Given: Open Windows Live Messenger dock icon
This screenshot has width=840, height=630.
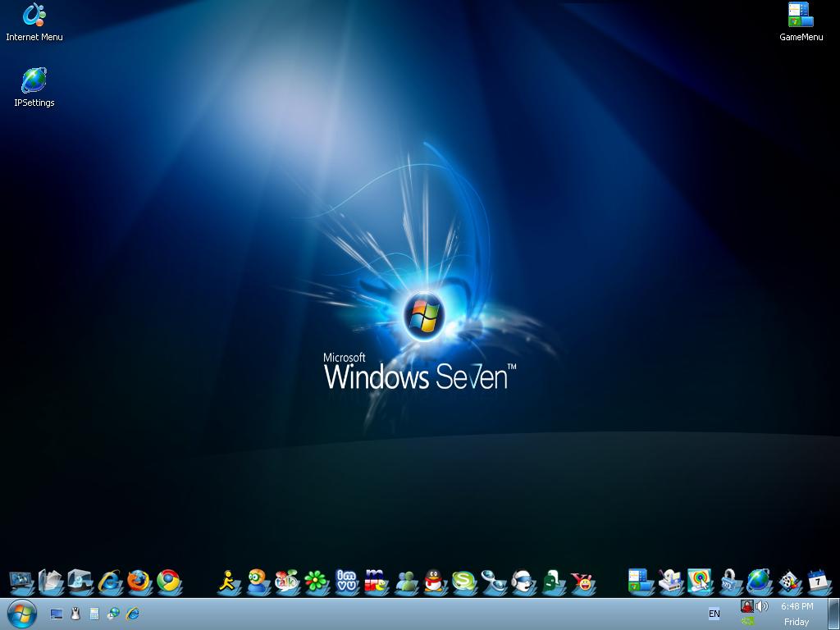Looking at the screenshot, I should (x=407, y=582).
